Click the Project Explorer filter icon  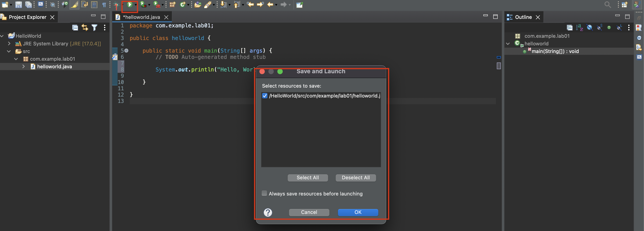tap(94, 28)
